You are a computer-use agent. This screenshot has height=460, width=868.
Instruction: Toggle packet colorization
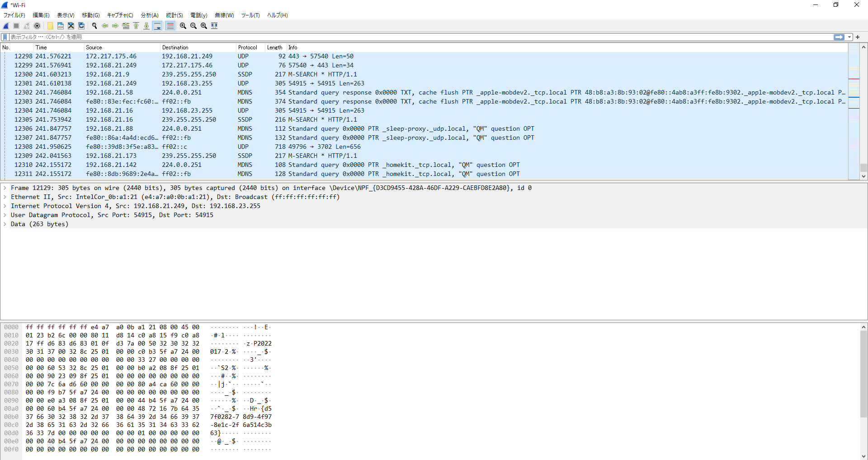(170, 26)
